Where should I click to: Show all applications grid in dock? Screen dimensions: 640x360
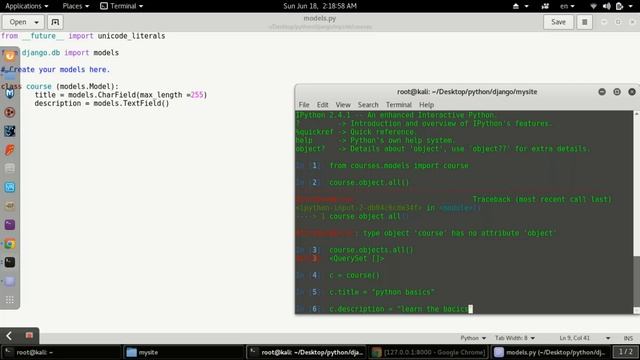pos(10,300)
